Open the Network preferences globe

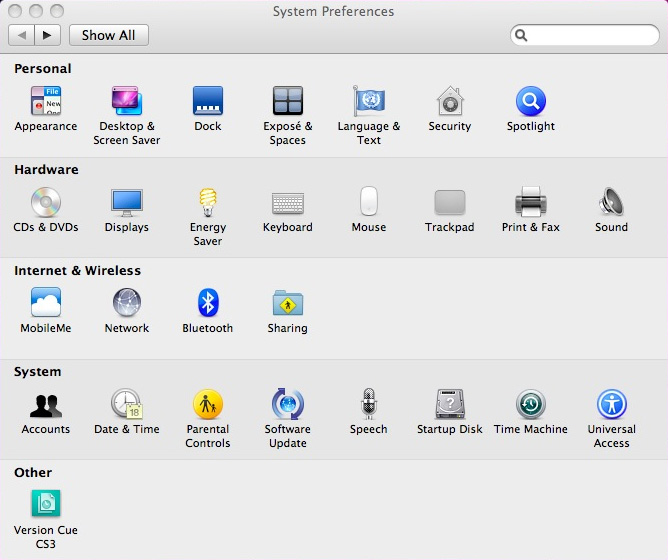[127, 304]
